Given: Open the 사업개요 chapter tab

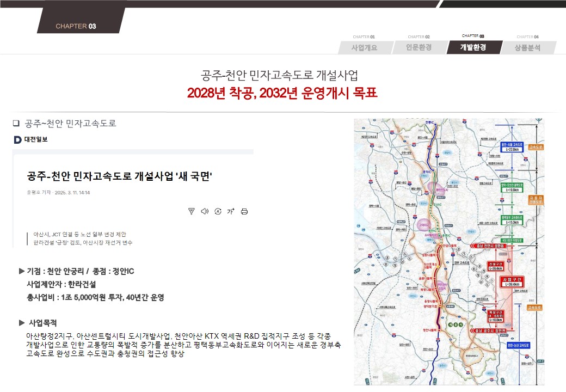Looking at the screenshot, I should coord(365,47).
